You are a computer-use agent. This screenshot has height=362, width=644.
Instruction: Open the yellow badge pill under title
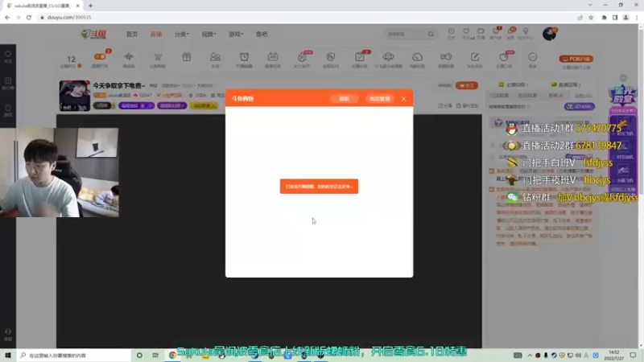204,106
